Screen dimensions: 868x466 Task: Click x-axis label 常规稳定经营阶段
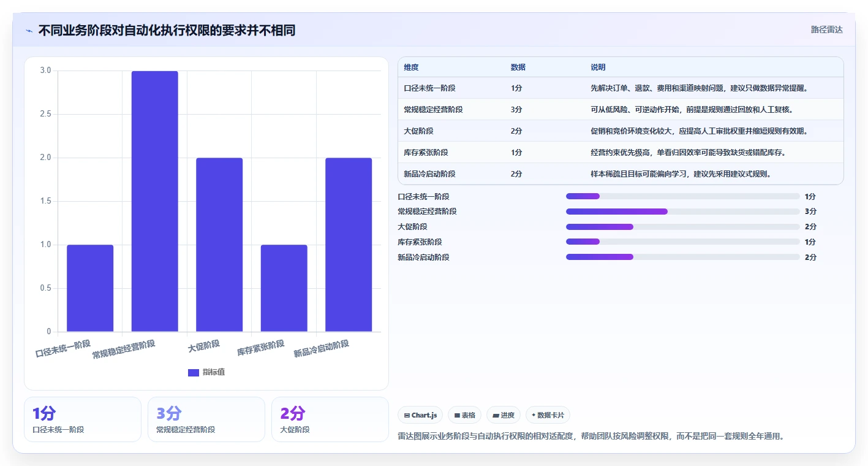[x=124, y=349]
